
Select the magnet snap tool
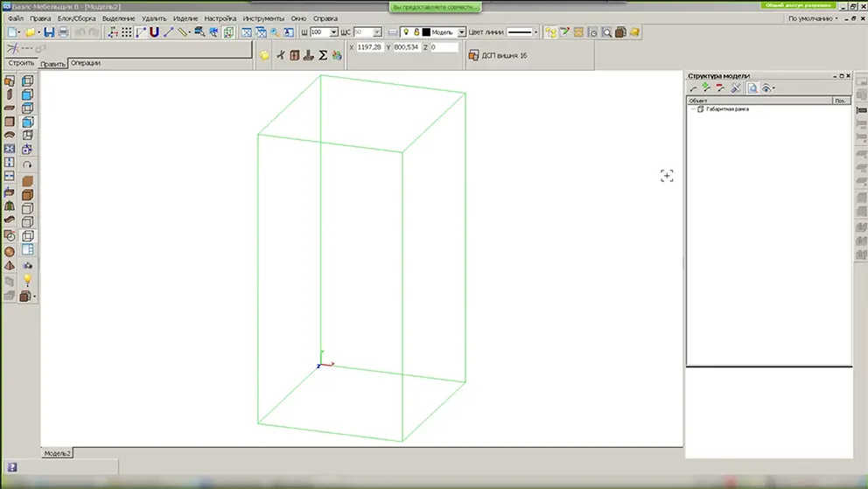coord(154,32)
